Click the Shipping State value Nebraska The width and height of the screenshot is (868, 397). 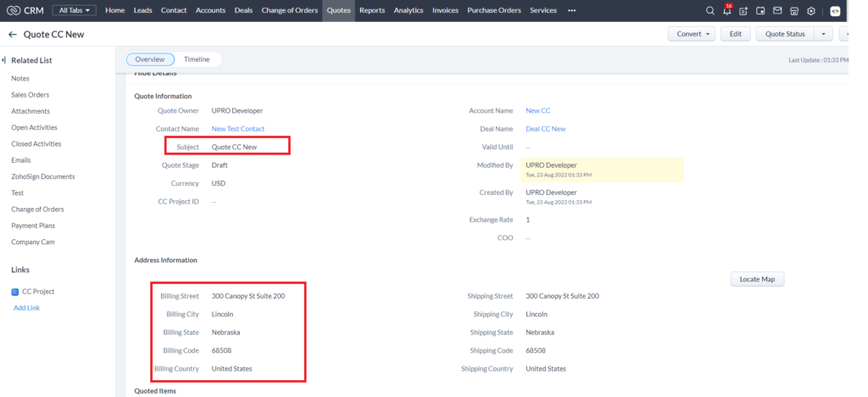pos(540,333)
